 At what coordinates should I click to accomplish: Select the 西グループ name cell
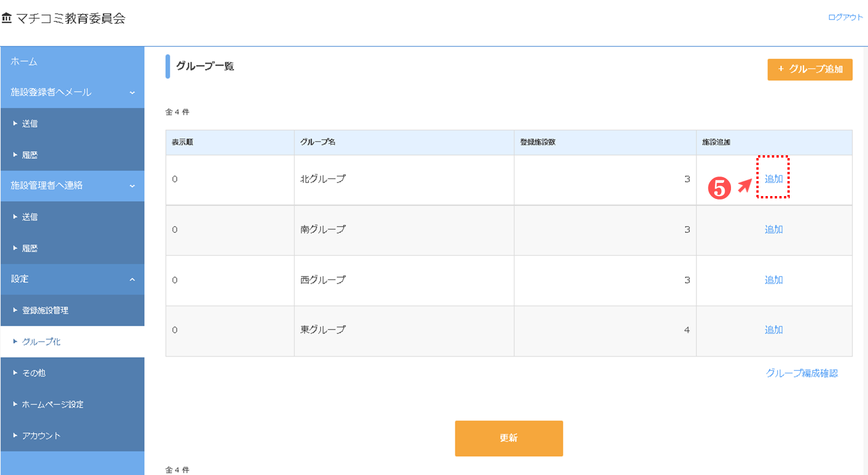(404, 281)
